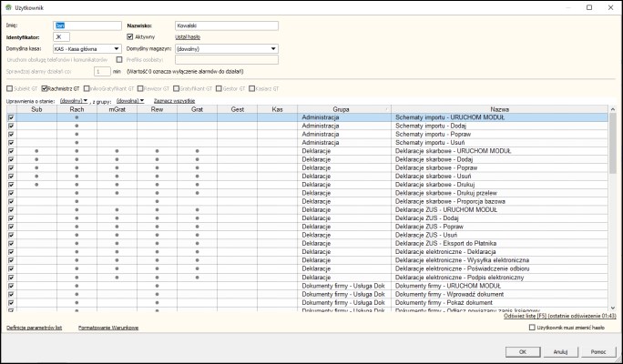Click the Anuluj button

click(560, 350)
